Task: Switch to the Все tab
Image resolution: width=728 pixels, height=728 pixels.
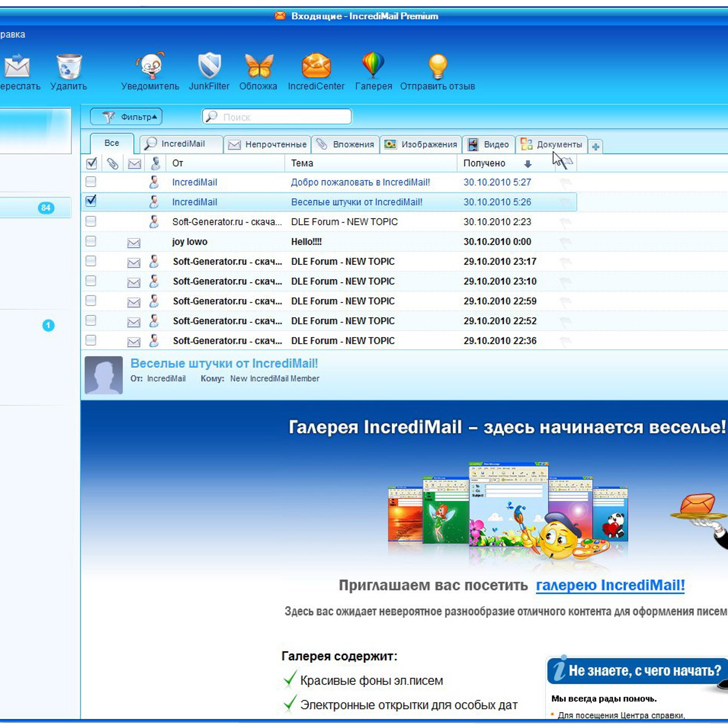Action: [x=112, y=143]
